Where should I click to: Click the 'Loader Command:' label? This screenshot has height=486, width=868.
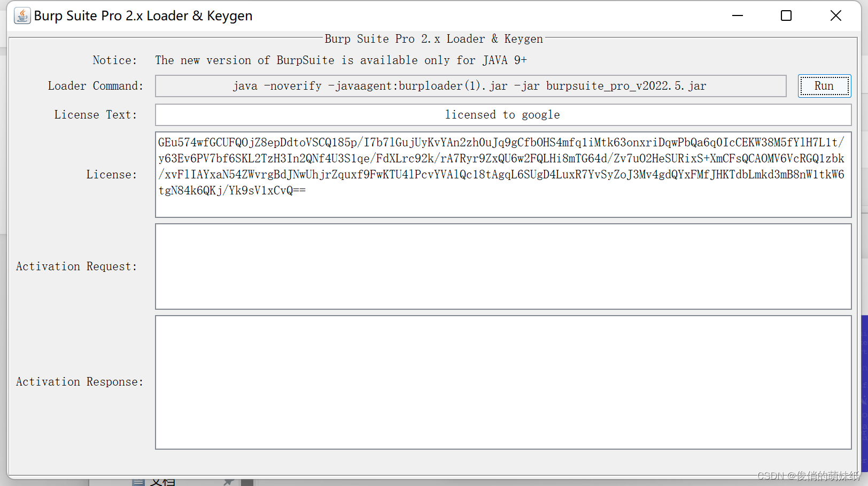[96, 86]
